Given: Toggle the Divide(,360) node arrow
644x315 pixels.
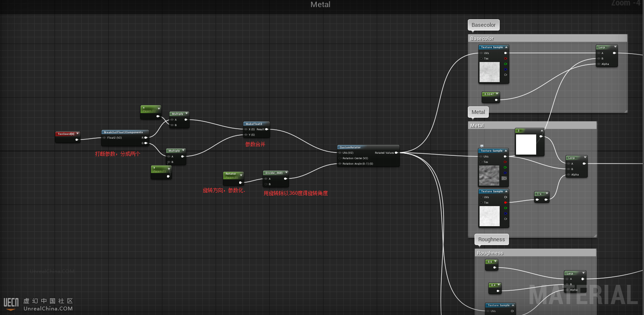Looking at the screenshot, I should pos(286,173).
